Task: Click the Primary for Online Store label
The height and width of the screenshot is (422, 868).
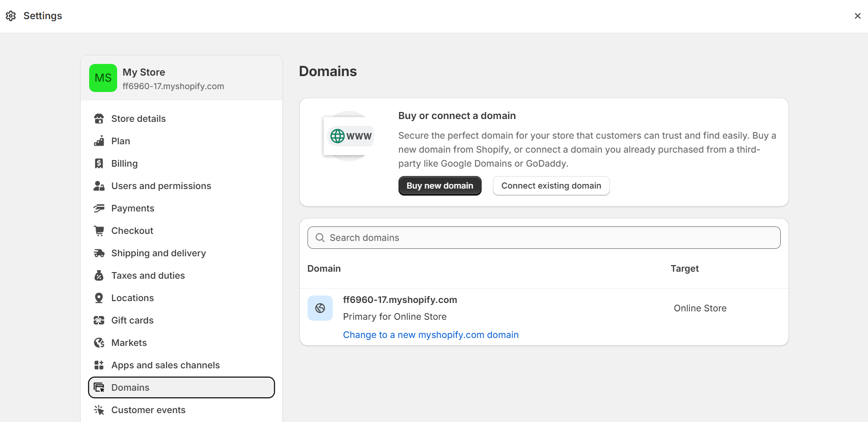Action: pyautogui.click(x=395, y=316)
